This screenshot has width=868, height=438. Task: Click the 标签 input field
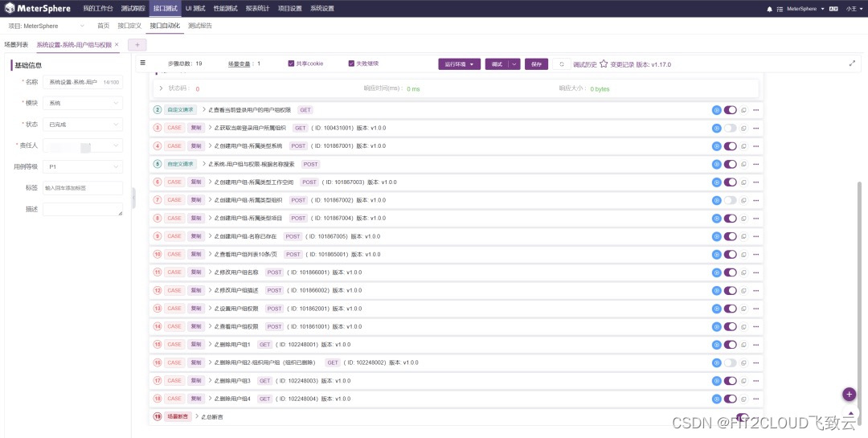[x=83, y=188]
